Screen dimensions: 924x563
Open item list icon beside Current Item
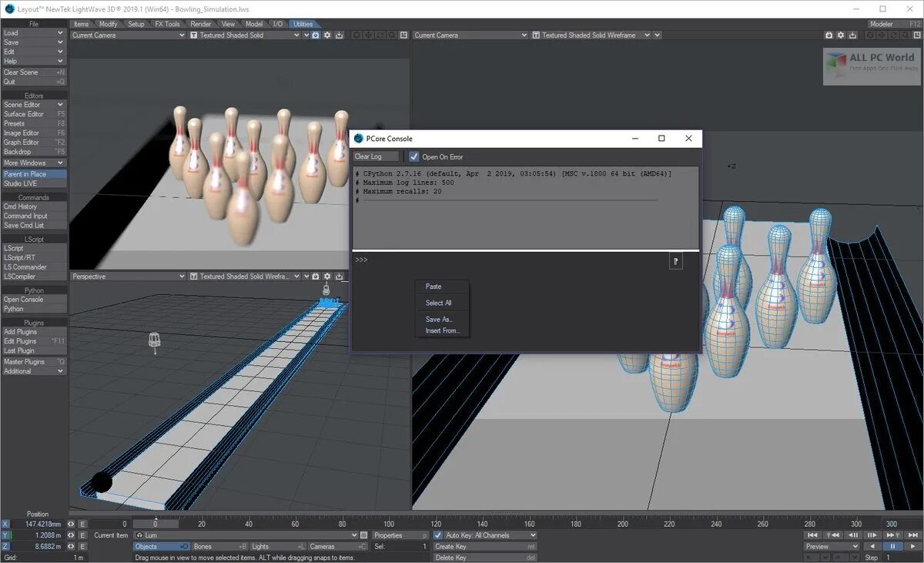point(363,535)
